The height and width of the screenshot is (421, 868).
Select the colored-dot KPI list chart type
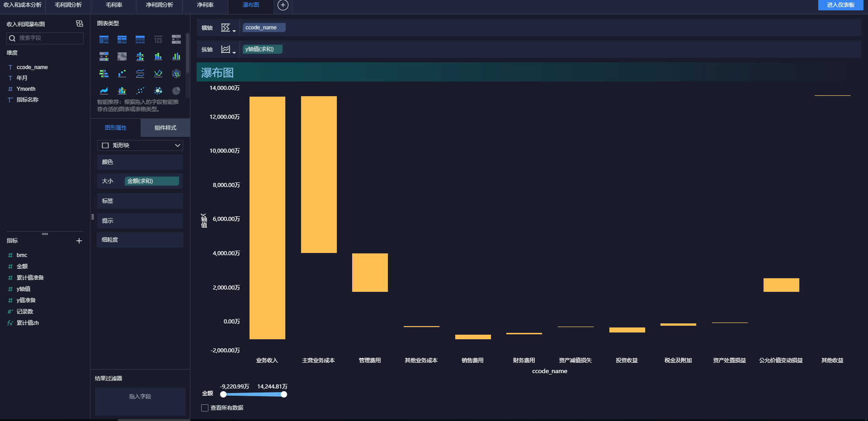pos(104,56)
